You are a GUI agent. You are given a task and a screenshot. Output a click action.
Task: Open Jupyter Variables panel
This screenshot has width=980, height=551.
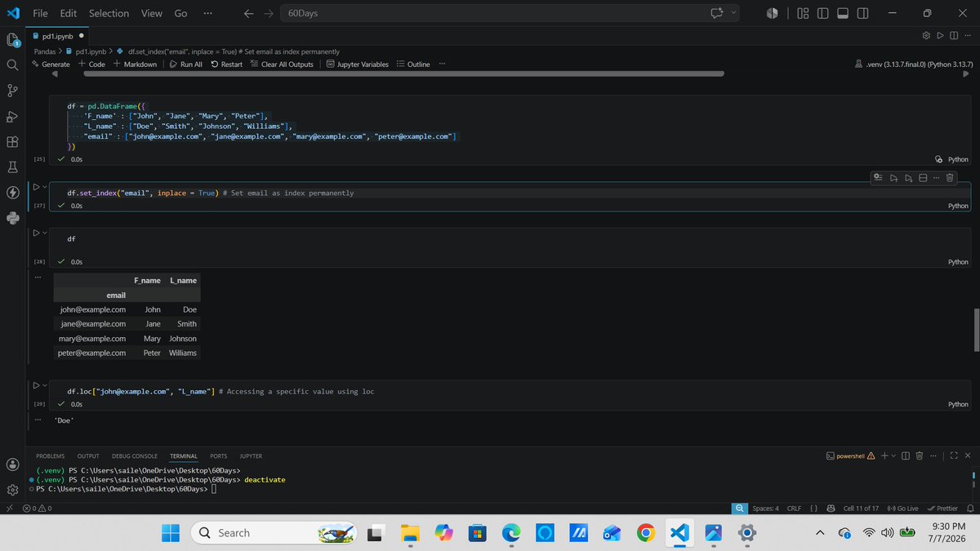tap(358, 64)
